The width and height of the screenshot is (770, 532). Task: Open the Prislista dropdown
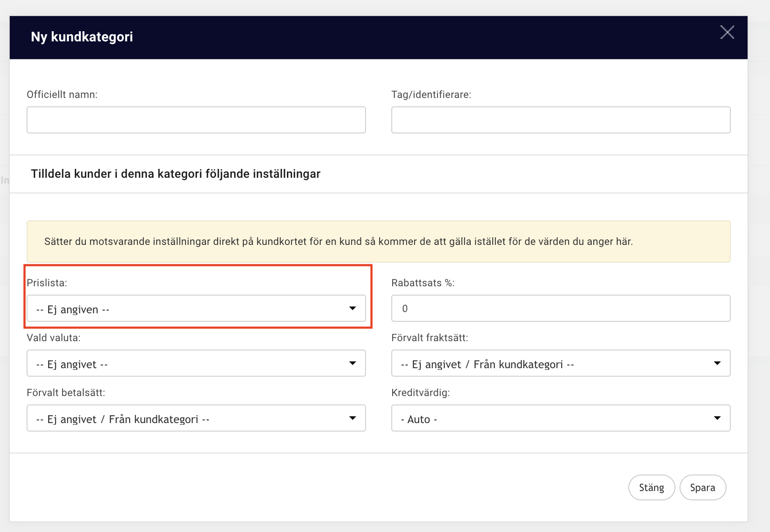tap(196, 308)
